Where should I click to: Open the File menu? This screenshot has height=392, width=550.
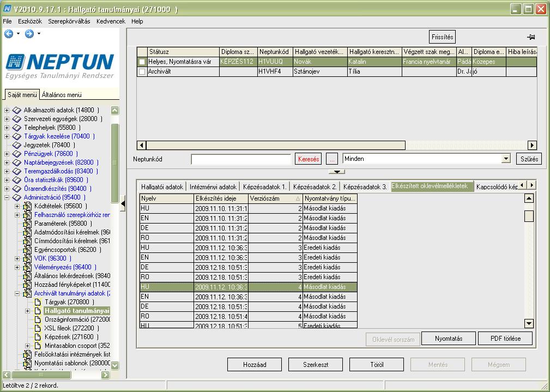[x=8, y=21]
